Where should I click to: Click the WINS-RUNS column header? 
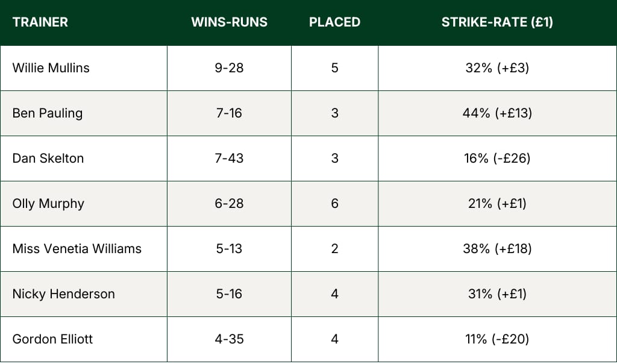[229, 22]
